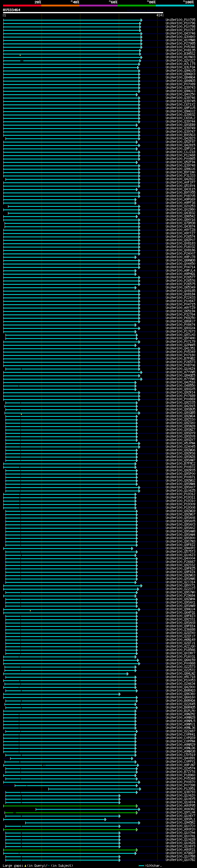Click hit name UniRef100_Q84NG4
The height and width of the screenshot is (868, 197).
pyautogui.click(x=180, y=78)
